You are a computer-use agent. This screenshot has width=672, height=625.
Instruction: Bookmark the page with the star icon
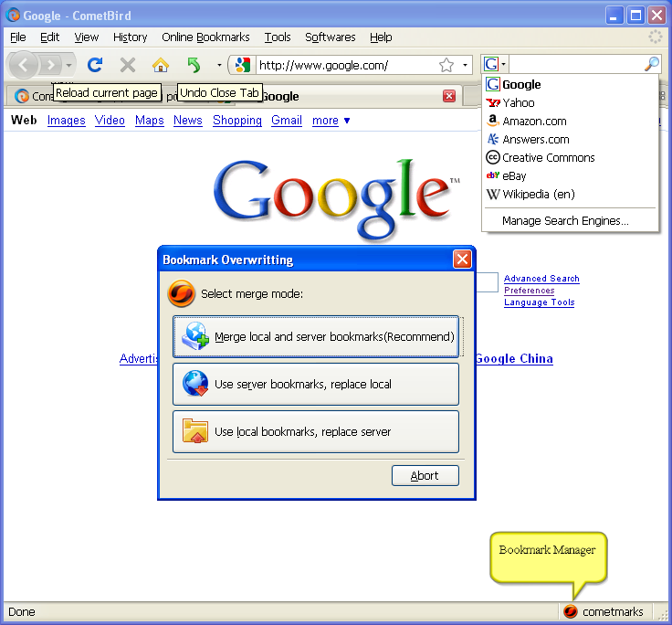(x=446, y=65)
